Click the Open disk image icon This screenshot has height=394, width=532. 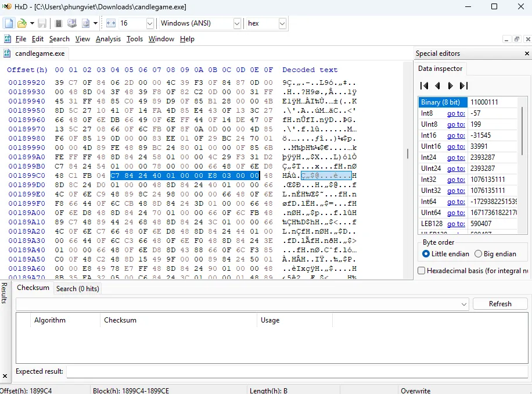(x=86, y=23)
